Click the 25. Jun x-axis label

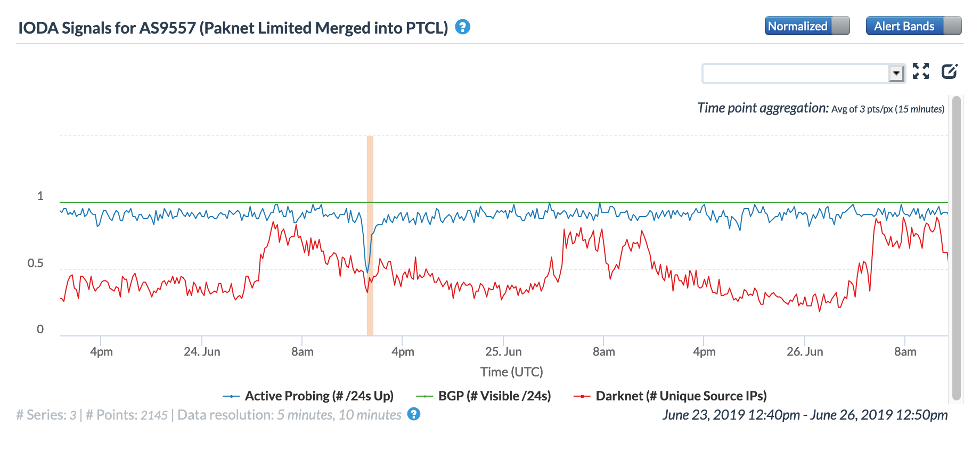503,352
